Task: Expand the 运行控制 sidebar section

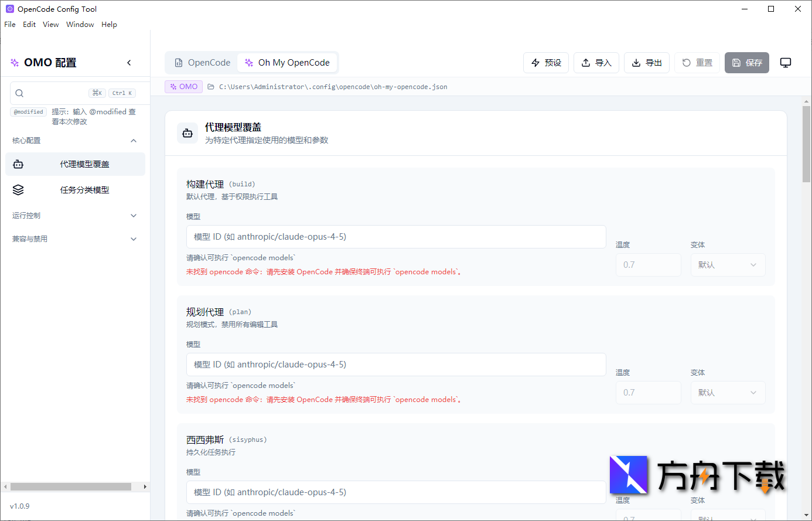Action: pos(75,215)
